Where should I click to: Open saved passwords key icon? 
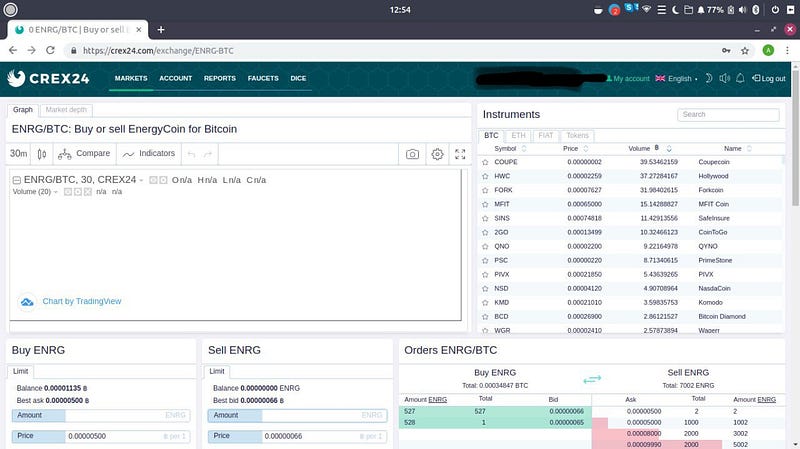[x=726, y=51]
